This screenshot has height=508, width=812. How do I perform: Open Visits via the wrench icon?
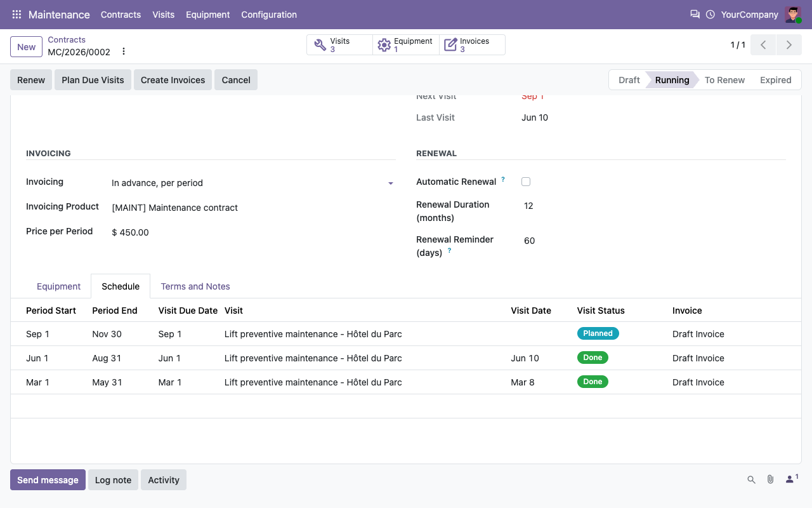(339, 45)
